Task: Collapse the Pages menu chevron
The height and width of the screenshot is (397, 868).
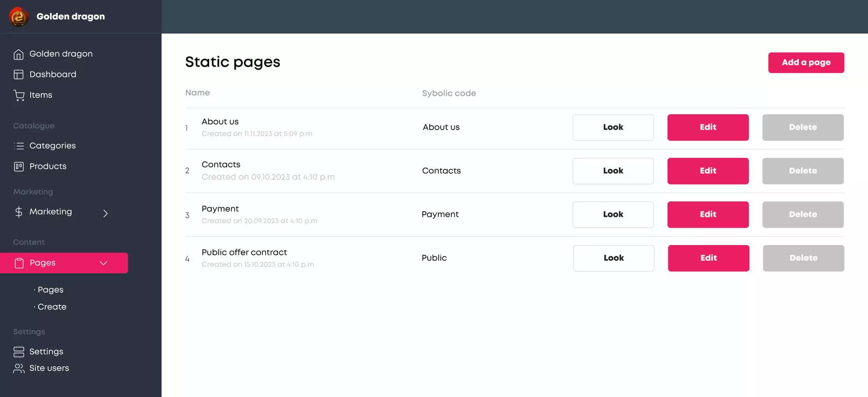Action: point(103,263)
